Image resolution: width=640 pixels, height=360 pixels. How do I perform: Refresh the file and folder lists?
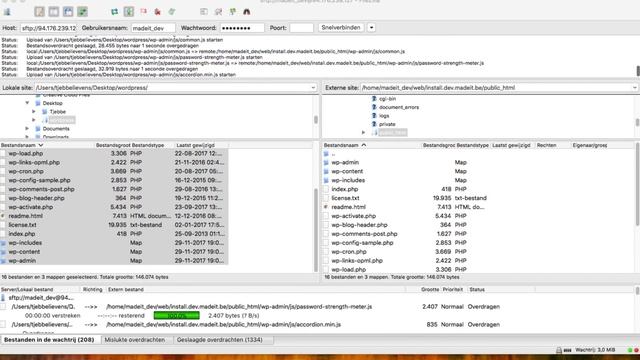click(115, 12)
